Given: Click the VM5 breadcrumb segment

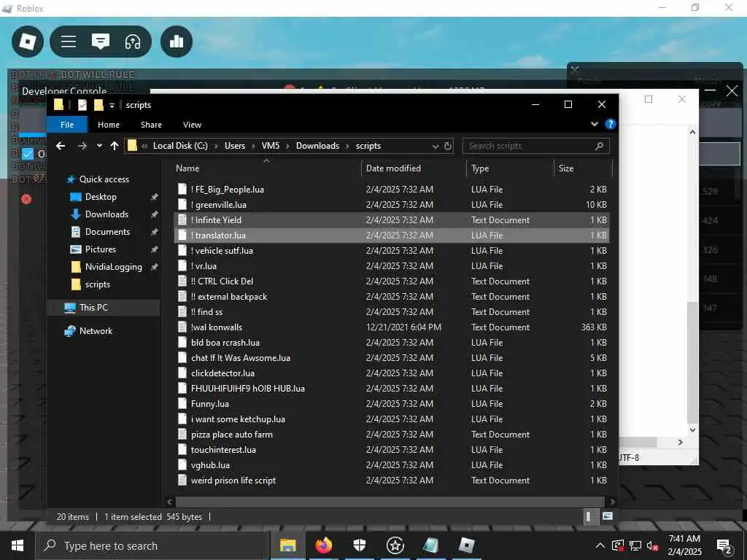Looking at the screenshot, I should pos(271,146).
